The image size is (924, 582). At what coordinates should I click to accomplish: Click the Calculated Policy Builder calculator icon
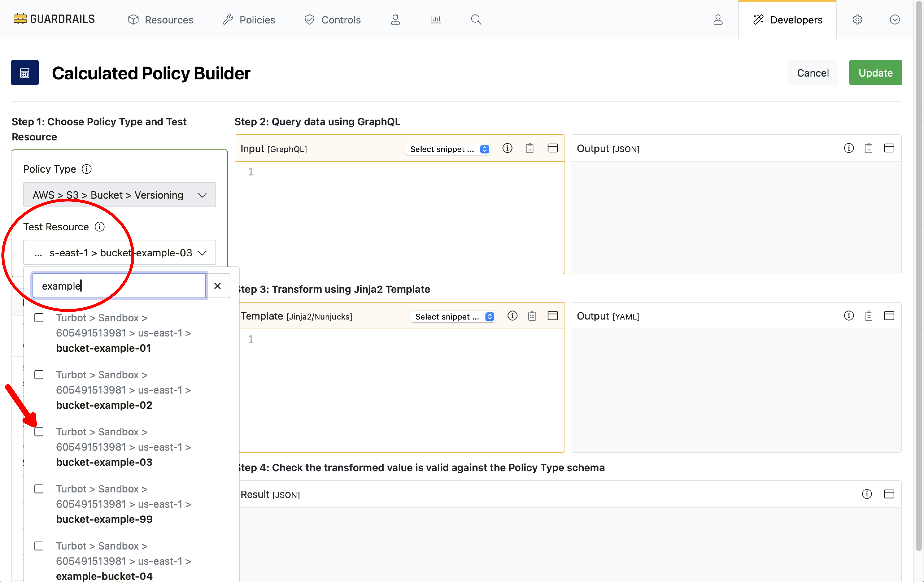[25, 73]
